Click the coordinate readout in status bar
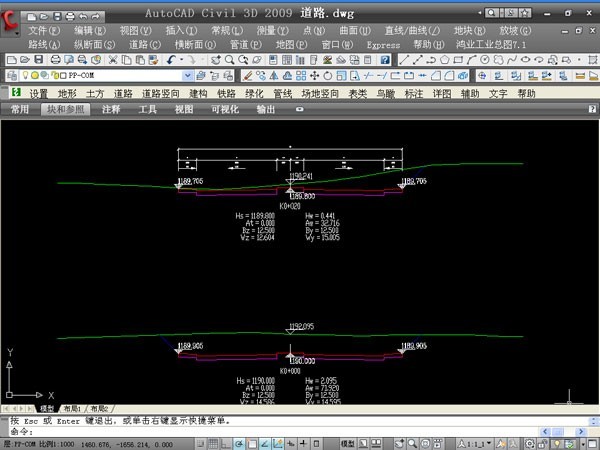The height and width of the screenshot is (450, 600). pyautogui.click(x=127, y=445)
